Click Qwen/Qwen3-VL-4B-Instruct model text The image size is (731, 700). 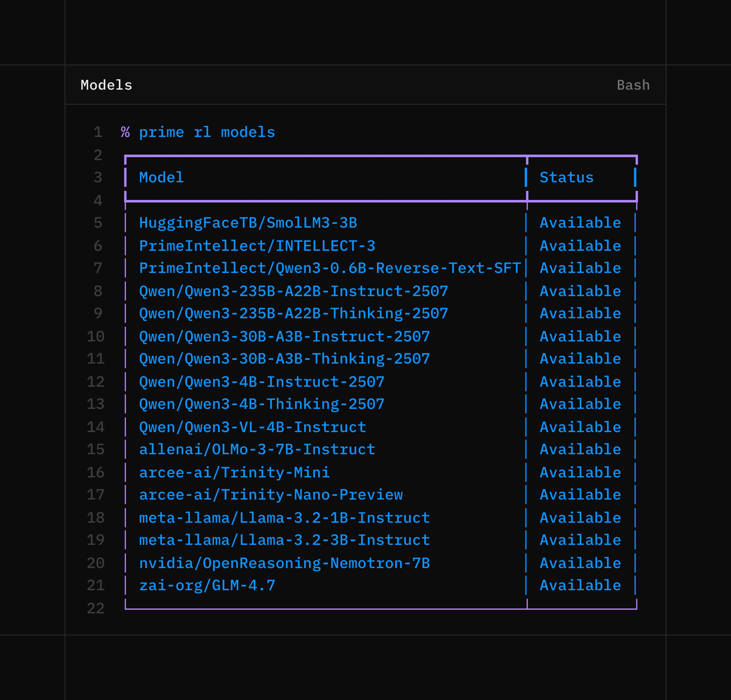[252, 427]
